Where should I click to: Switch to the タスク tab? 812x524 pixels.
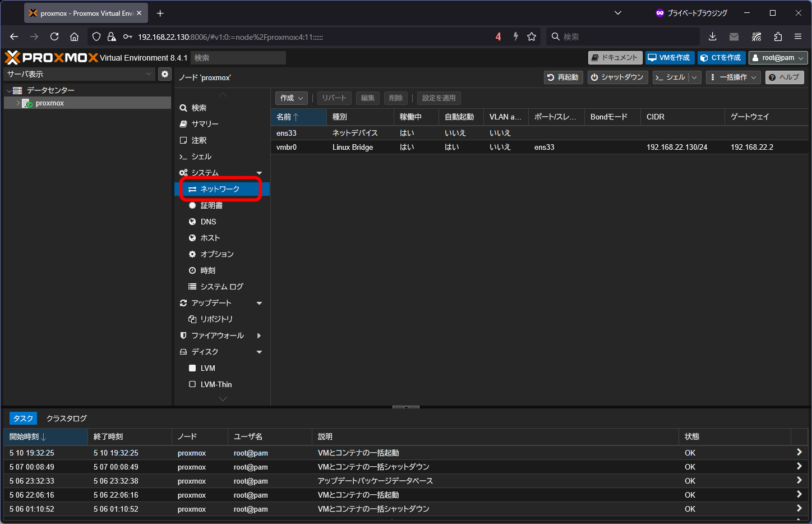(23, 419)
